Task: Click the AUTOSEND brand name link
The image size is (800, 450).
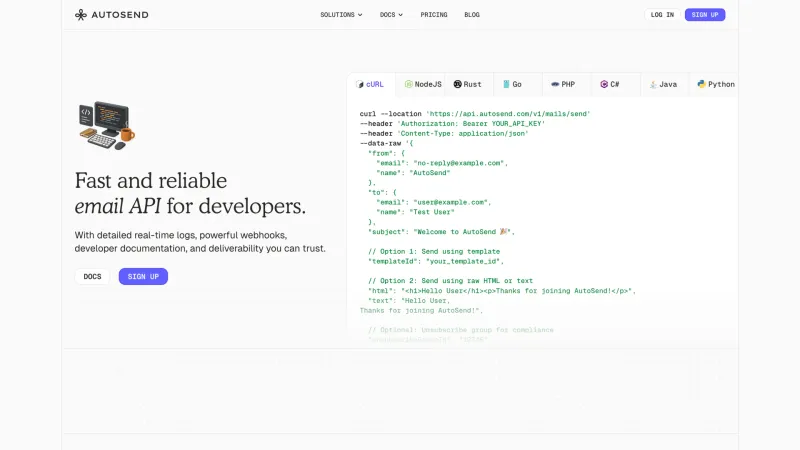Action: coord(120,15)
